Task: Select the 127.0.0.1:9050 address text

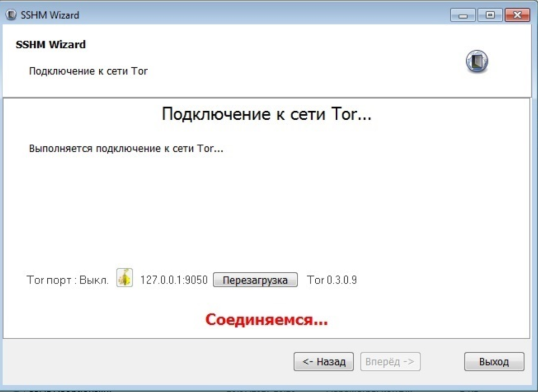Action: pyautogui.click(x=174, y=280)
